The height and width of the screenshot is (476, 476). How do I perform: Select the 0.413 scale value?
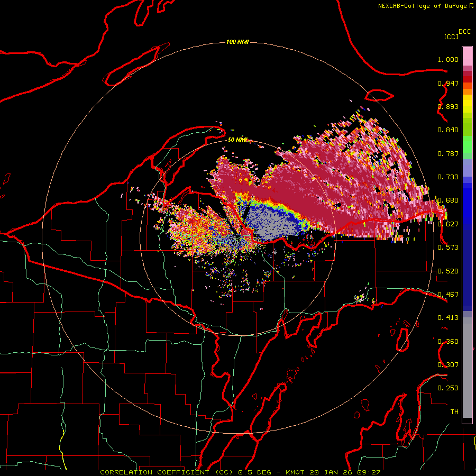pos(448,318)
